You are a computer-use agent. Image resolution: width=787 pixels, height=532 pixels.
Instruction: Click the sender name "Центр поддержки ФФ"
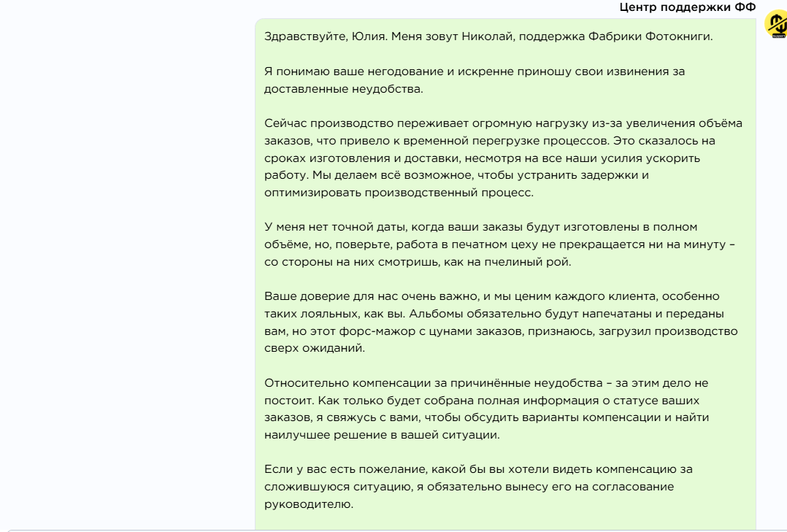pyautogui.click(x=687, y=7)
